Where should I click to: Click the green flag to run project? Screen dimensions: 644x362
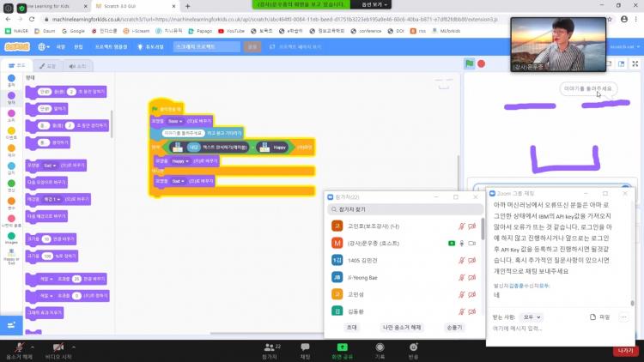tap(470, 63)
